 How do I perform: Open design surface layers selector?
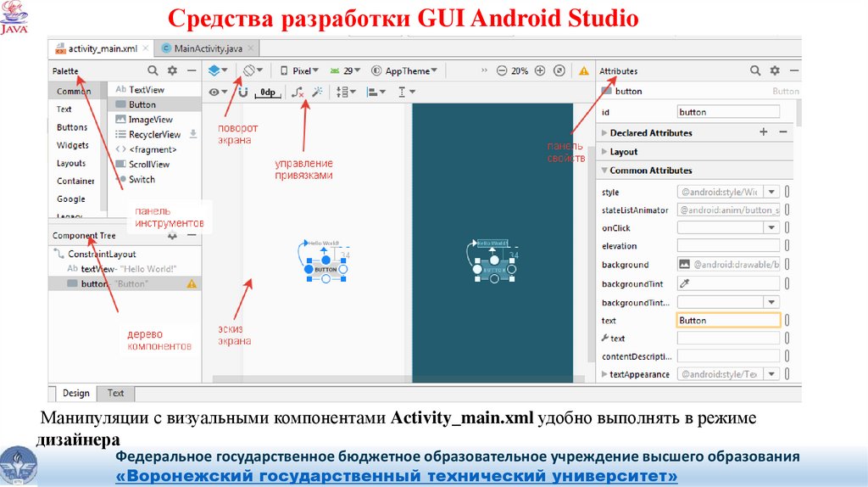[x=218, y=70]
